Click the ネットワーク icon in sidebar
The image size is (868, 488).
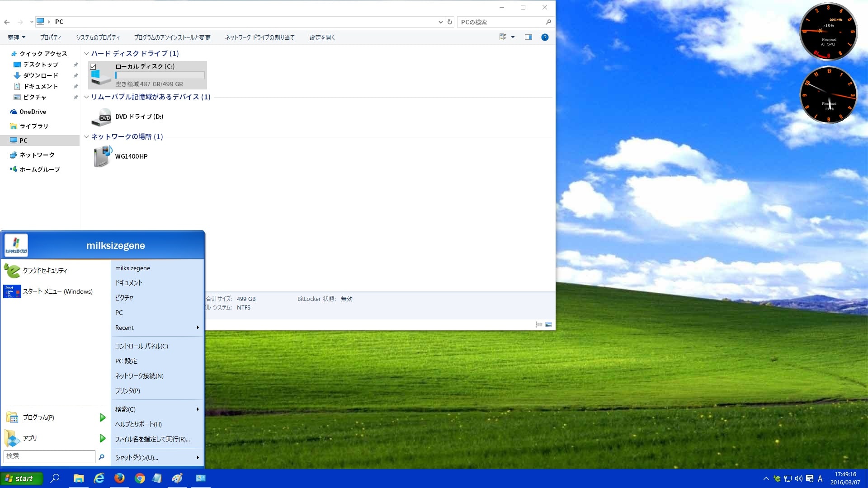click(33, 155)
